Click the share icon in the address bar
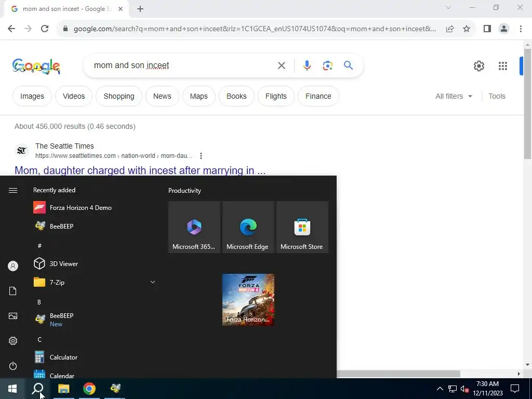Screen dimensions: 532x399 pyautogui.click(x=450, y=29)
